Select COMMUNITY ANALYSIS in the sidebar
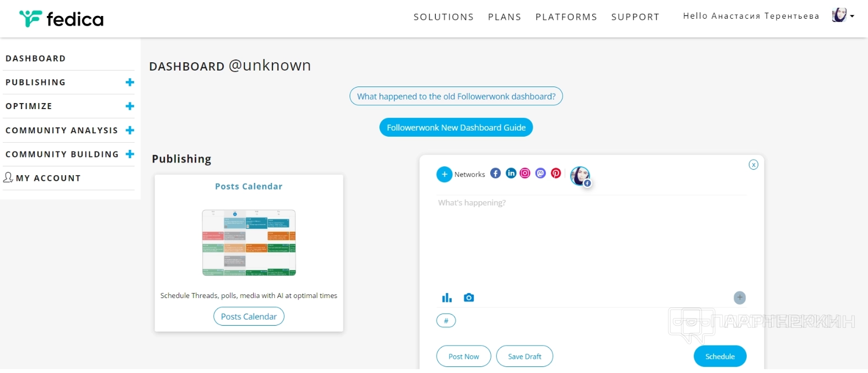868x373 pixels. coord(62,130)
